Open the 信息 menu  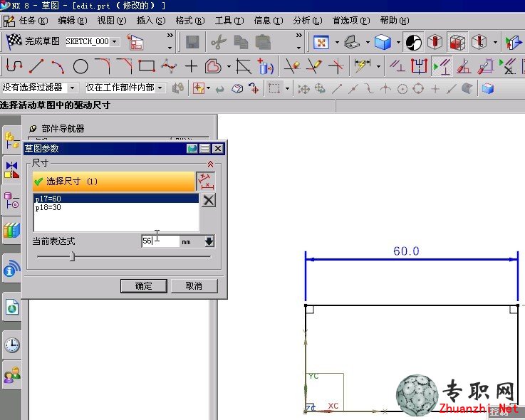point(268,21)
